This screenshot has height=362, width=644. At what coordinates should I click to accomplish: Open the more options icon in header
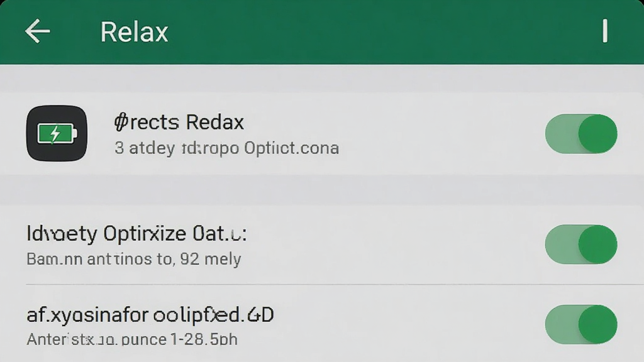point(604,31)
